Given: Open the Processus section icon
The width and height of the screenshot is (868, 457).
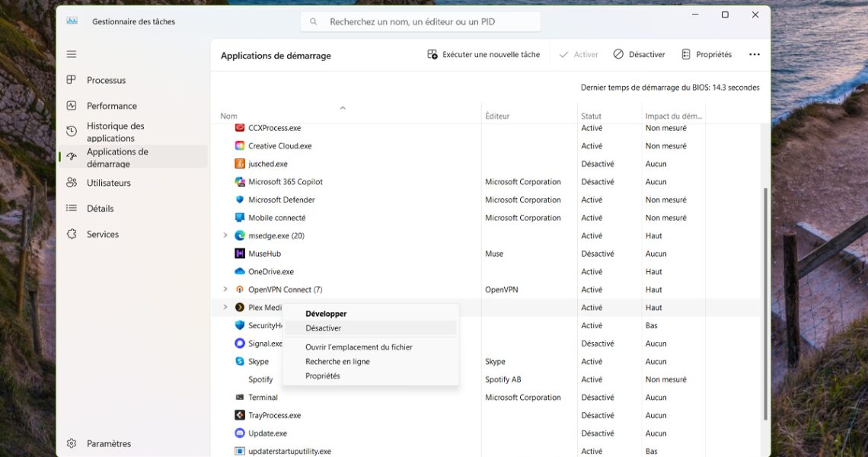Looking at the screenshot, I should coord(72,80).
